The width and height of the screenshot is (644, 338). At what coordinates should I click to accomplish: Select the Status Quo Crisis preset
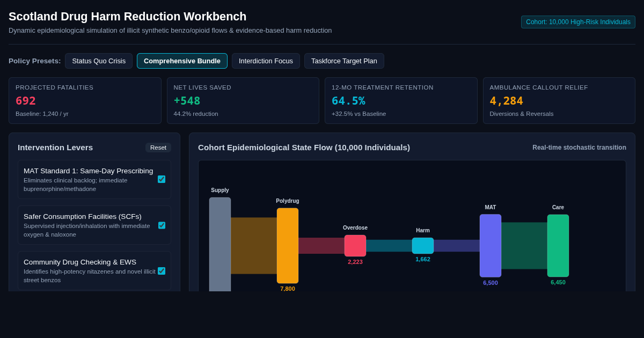[x=99, y=61]
